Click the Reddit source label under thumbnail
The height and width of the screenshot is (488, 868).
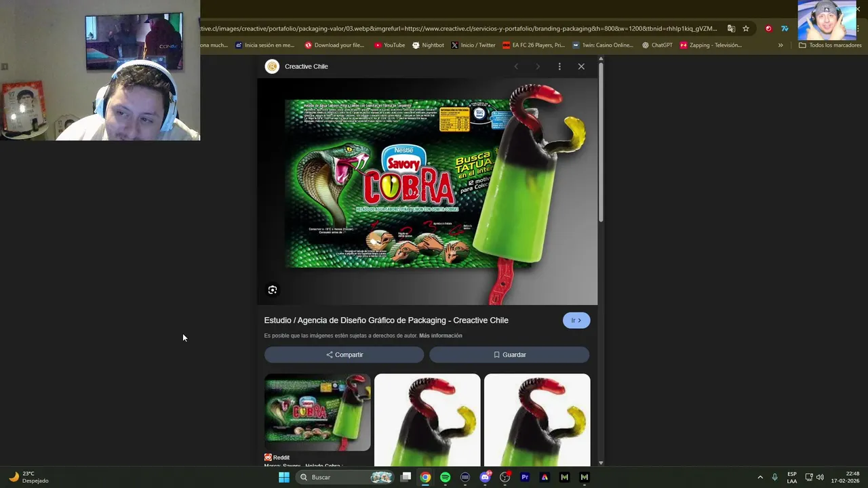[277, 457]
